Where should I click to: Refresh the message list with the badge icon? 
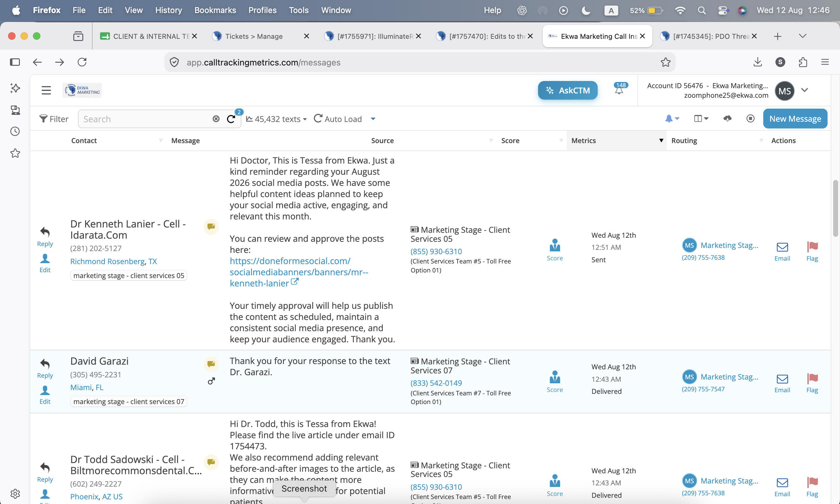[x=231, y=119]
